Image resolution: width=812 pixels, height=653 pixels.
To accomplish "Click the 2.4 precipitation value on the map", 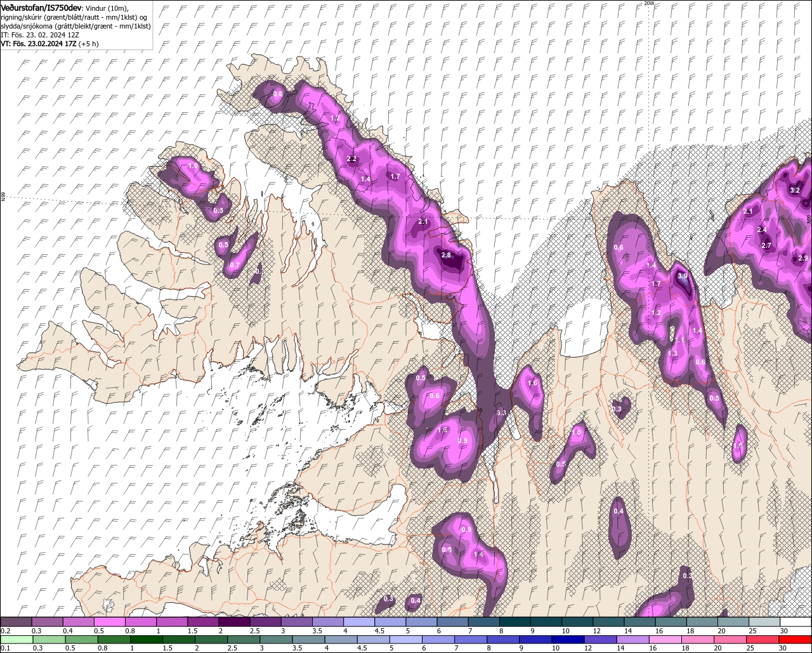I will (763, 230).
